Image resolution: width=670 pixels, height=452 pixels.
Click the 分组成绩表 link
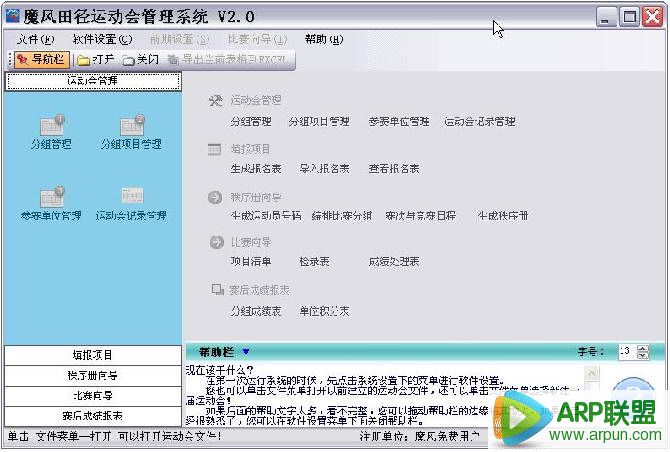pyautogui.click(x=256, y=311)
